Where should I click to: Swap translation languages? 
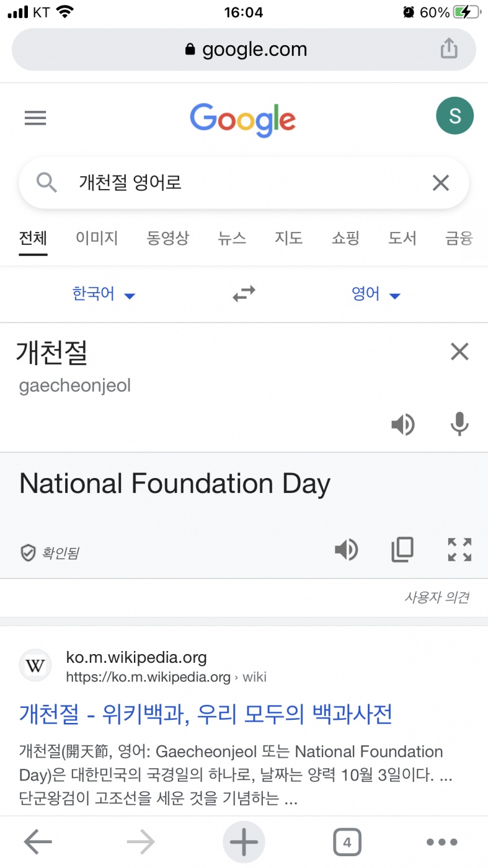[244, 294]
